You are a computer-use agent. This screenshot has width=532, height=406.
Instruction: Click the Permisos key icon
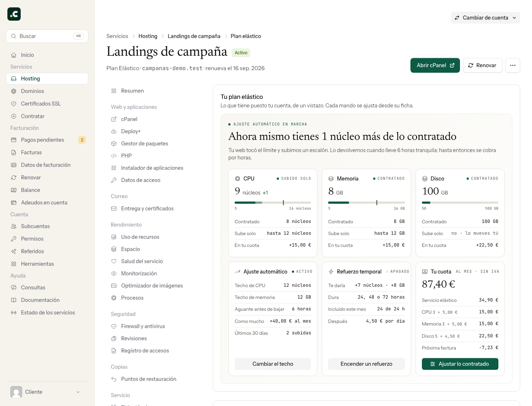click(14, 239)
